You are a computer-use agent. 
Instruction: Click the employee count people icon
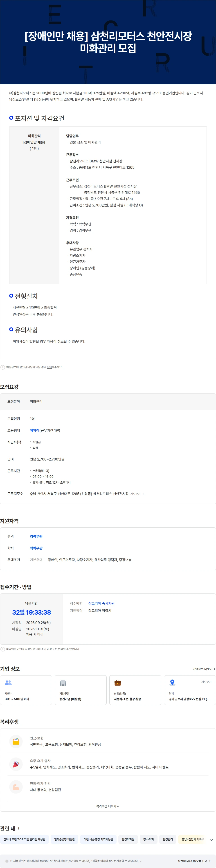click(9, 683)
